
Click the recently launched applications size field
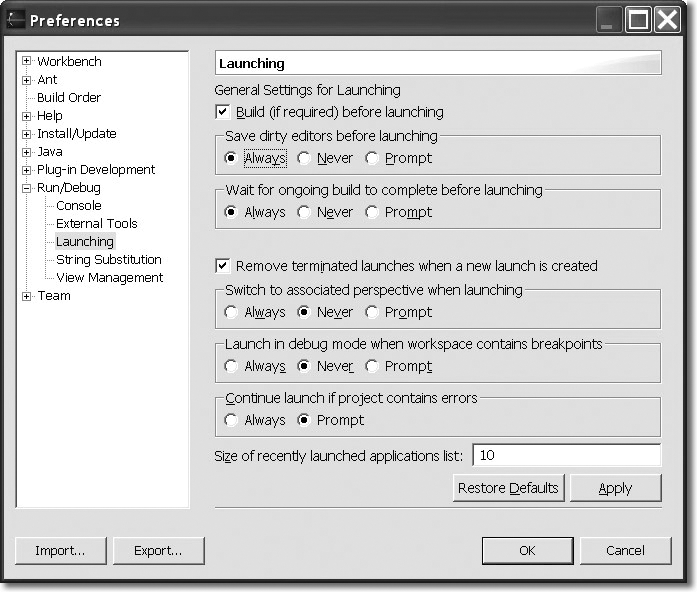click(566, 456)
